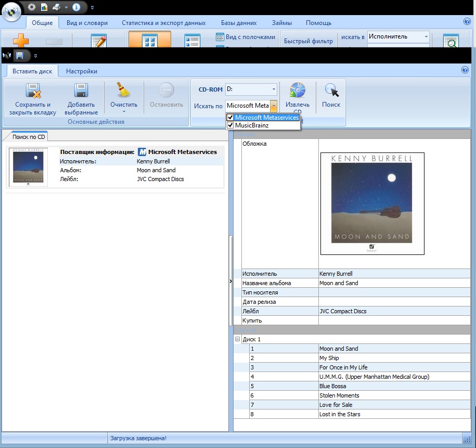
Task: Click the blue info icon in quick access toolbar
Action: [76, 7]
